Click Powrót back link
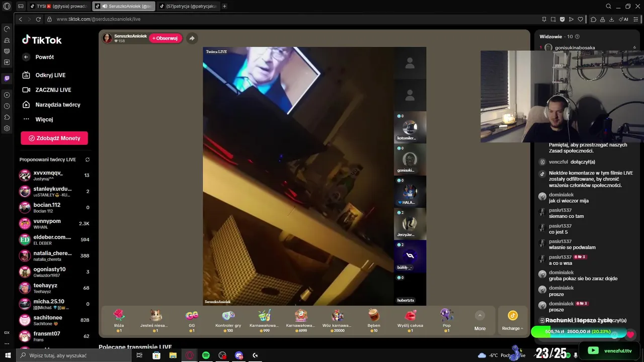Viewport: 644px width, 362px height. point(38,57)
